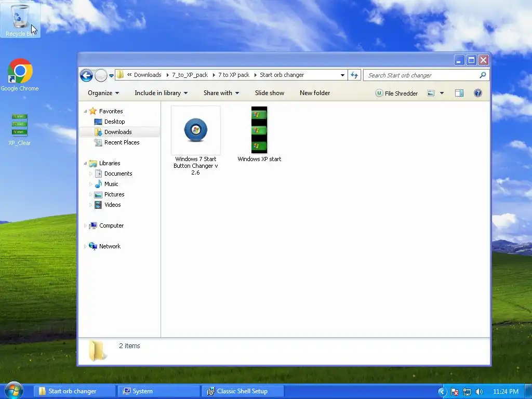532x399 pixels.
Task: Click the greyed forward navigation arrow
Action: tap(101, 75)
